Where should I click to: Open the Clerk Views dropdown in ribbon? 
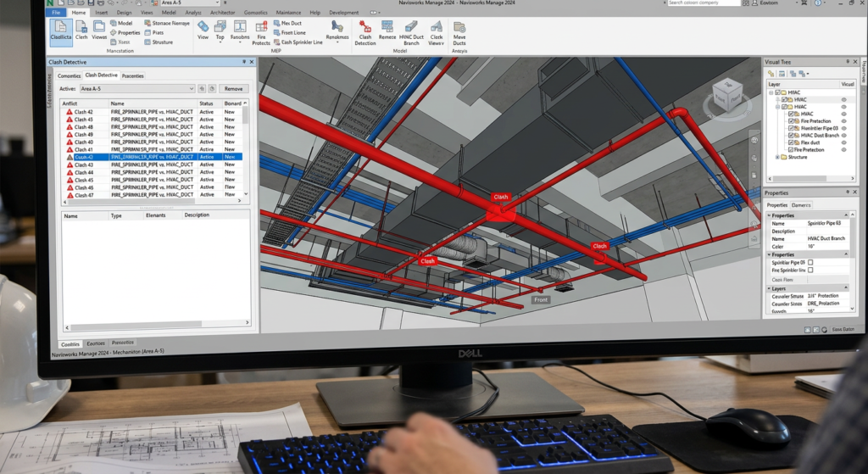coord(437,33)
